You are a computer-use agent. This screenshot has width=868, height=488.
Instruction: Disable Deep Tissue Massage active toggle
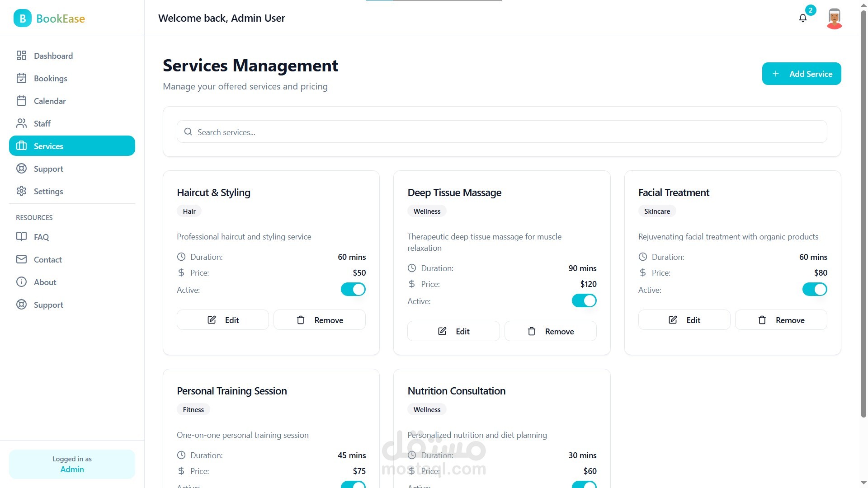(584, 300)
